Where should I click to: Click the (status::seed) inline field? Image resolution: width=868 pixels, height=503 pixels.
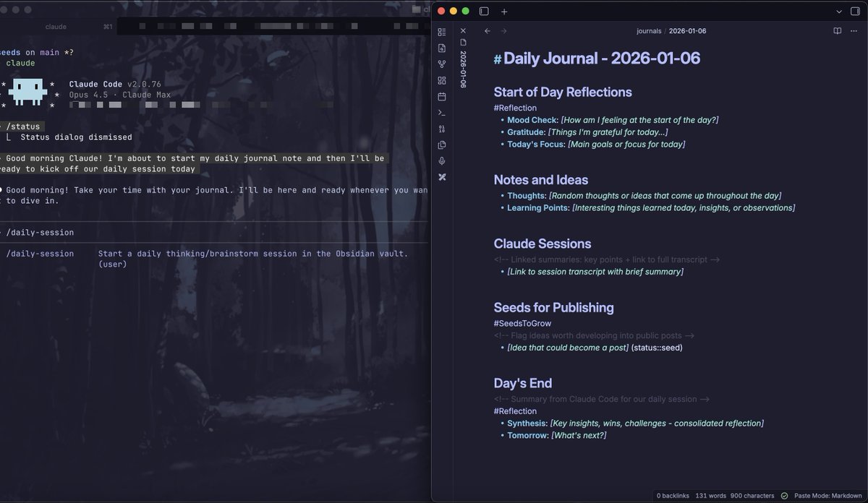tap(657, 348)
